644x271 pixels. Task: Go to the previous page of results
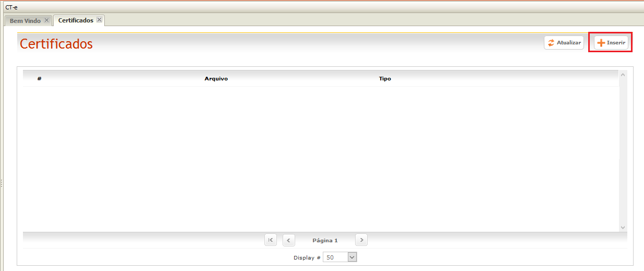(289, 240)
